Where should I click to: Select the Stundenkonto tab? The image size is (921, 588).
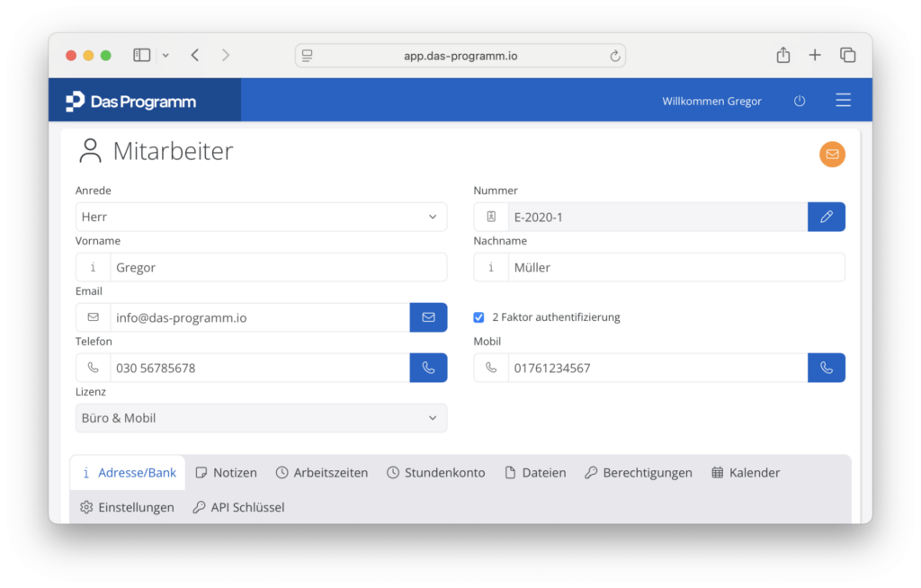pos(435,473)
